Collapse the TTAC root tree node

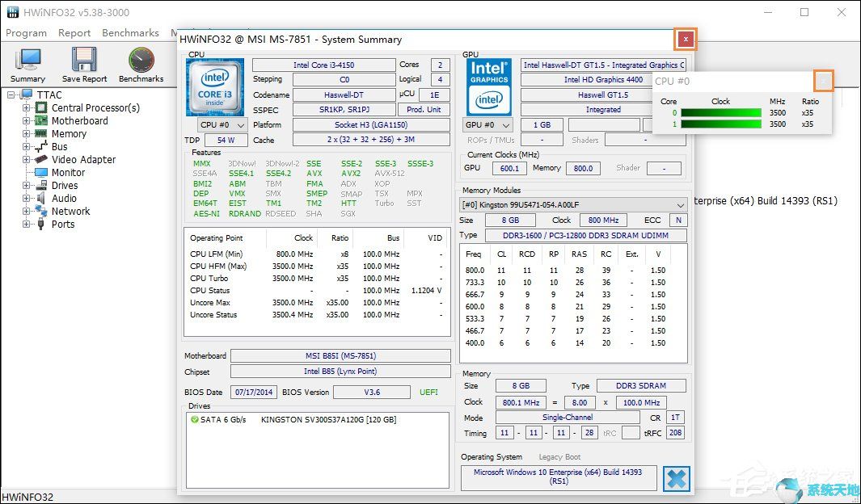click(11, 94)
